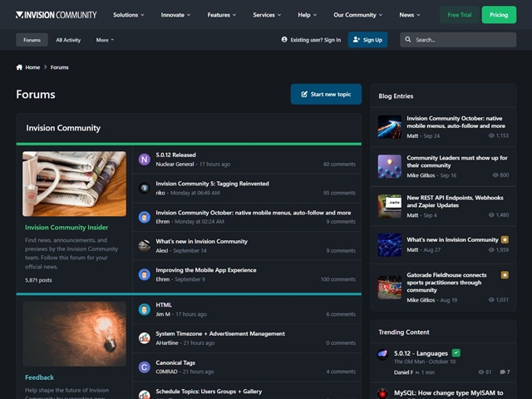Screen dimensions: 532x399
Task: Click avatar on Schedule Topics: Users Groups + Gallery topic
Action: click(x=144, y=394)
